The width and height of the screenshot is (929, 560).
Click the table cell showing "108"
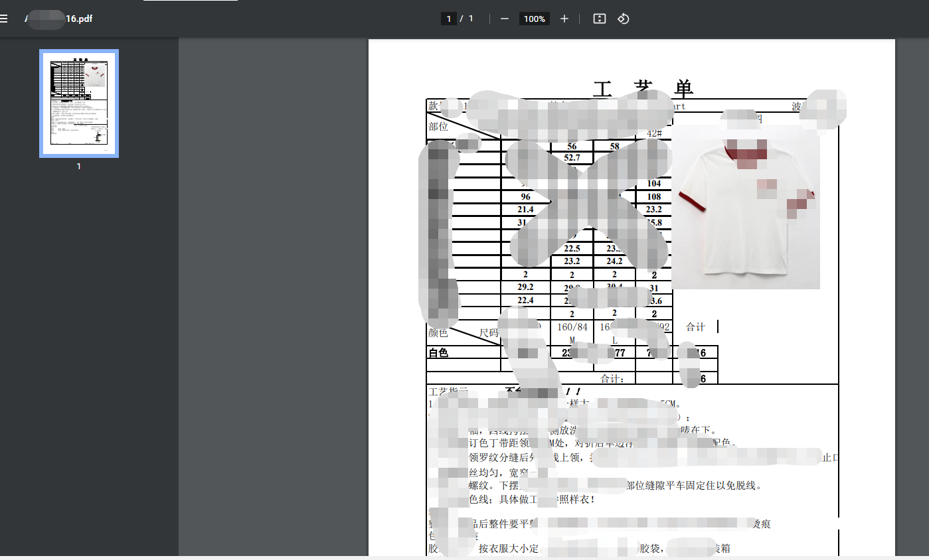click(654, 197)
